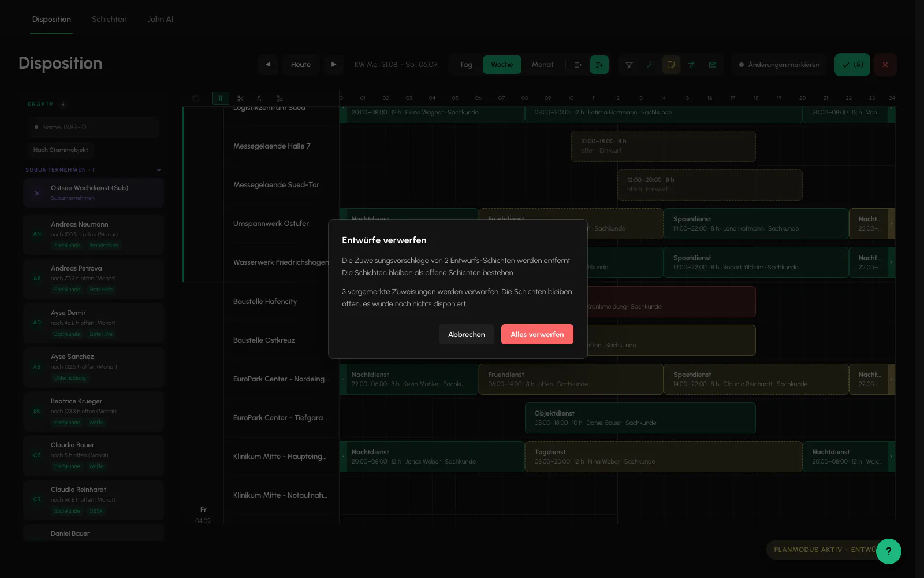Click Klinikum Mitte - Notaufnah... row label
924x578 pixels.
click(280, 495)
